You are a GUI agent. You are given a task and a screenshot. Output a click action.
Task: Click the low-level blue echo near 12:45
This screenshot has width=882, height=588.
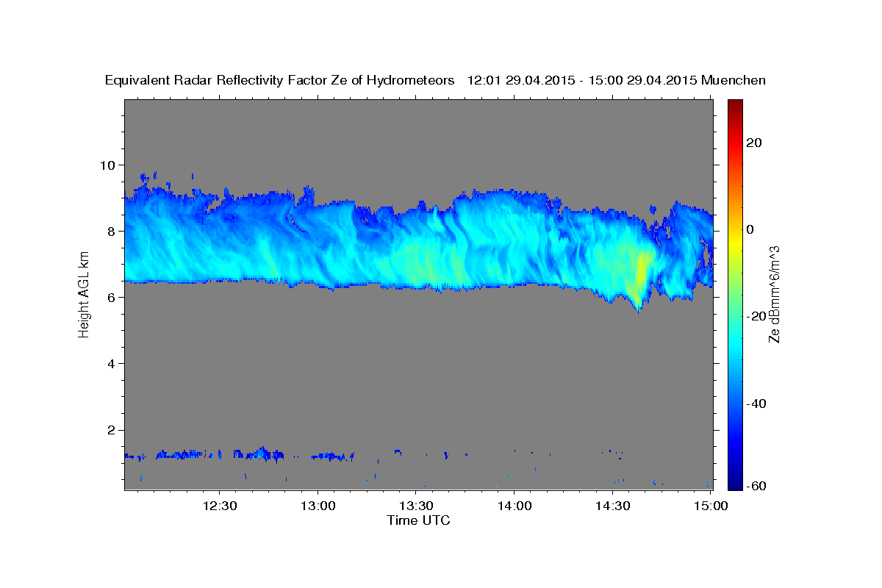261,453
